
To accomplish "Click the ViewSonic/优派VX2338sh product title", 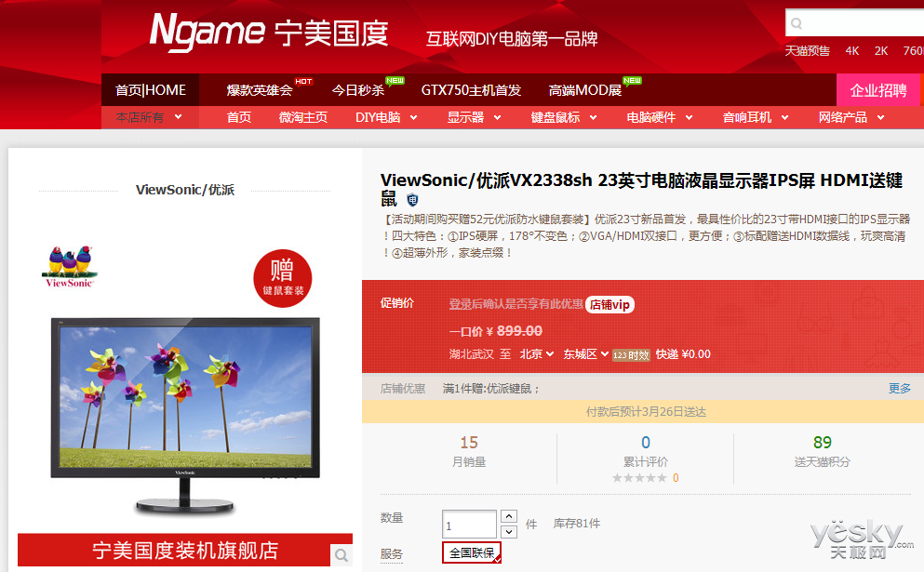I will coord(642,189).
